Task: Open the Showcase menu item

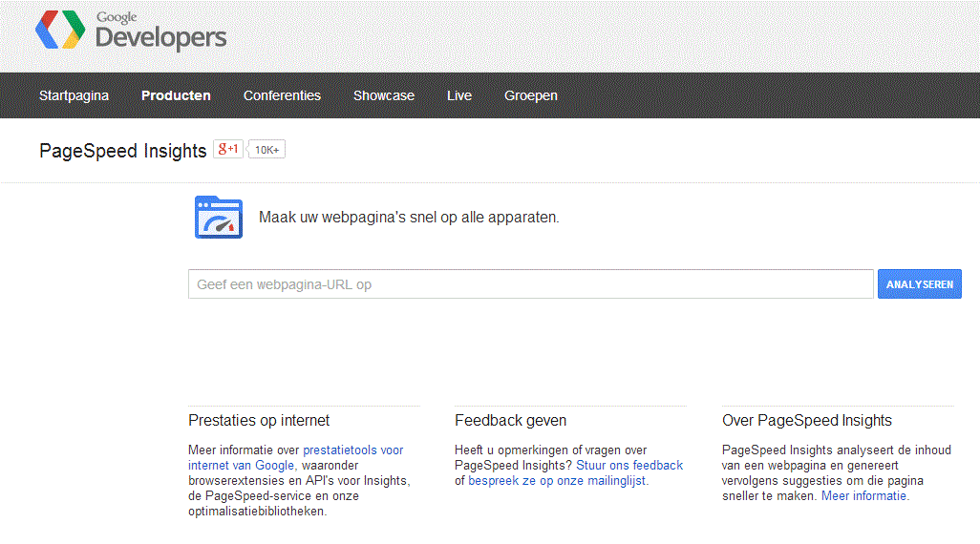Action: tap(384, 95)
